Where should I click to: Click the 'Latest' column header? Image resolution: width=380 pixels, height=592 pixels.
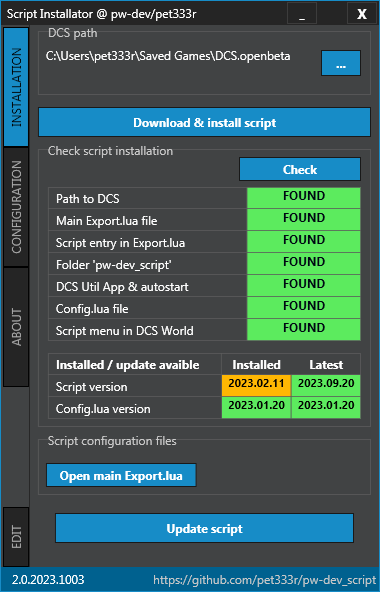pos(326,365)
